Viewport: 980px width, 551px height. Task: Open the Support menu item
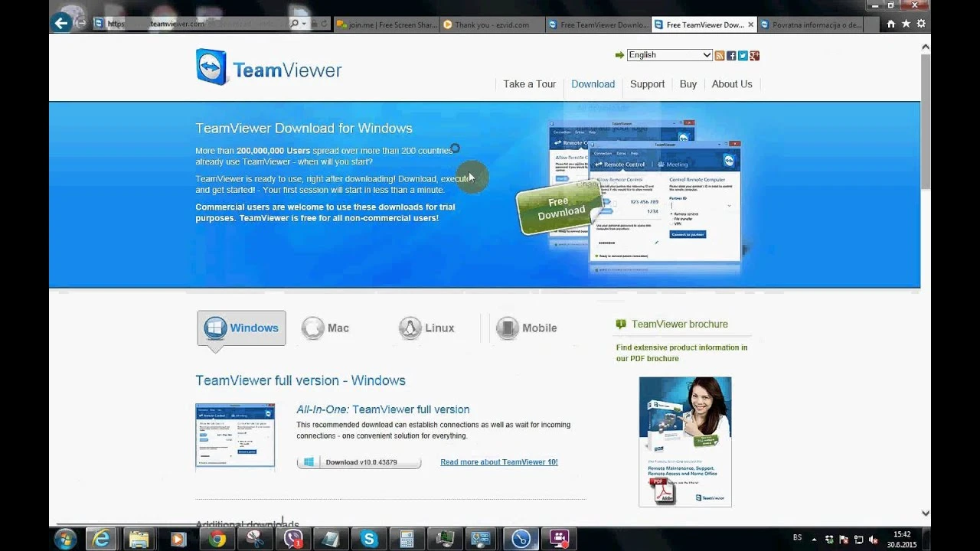[x=647, y=84]
